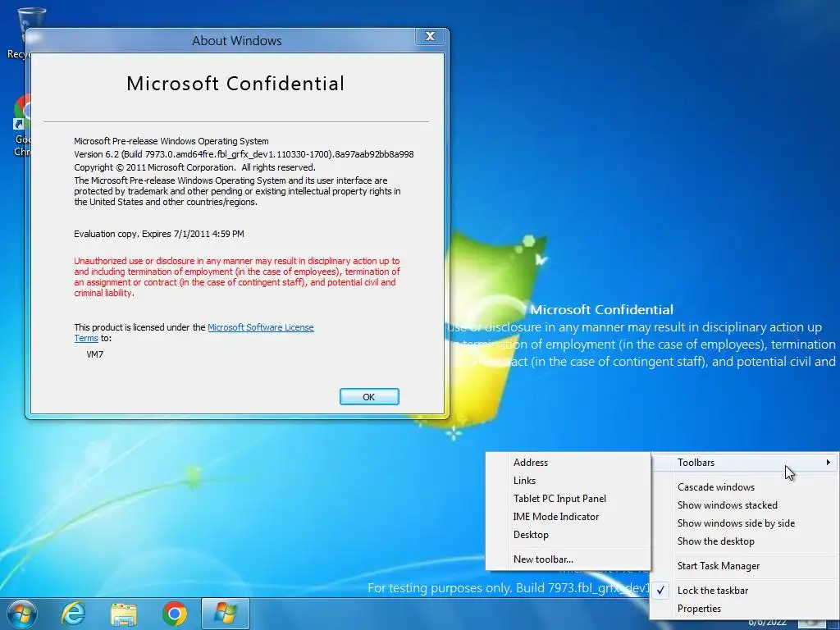Select Show windows side by side

click(x=745, y=523)
